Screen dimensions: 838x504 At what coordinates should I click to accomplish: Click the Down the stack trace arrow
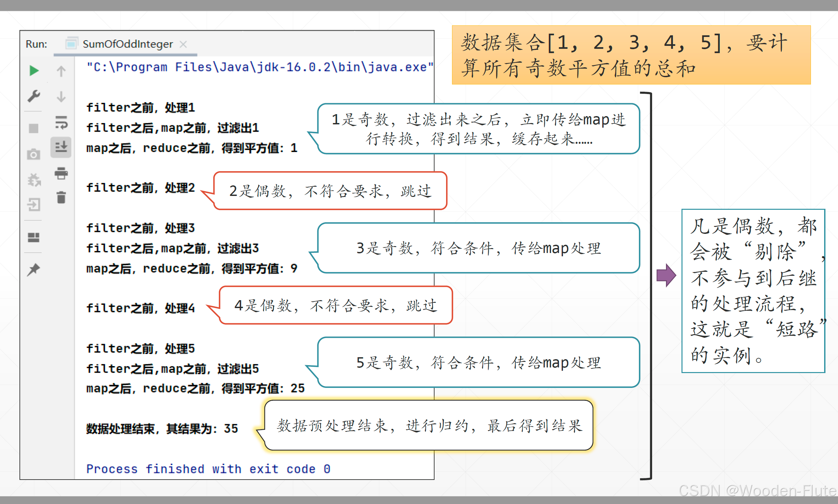pos(61,96)
